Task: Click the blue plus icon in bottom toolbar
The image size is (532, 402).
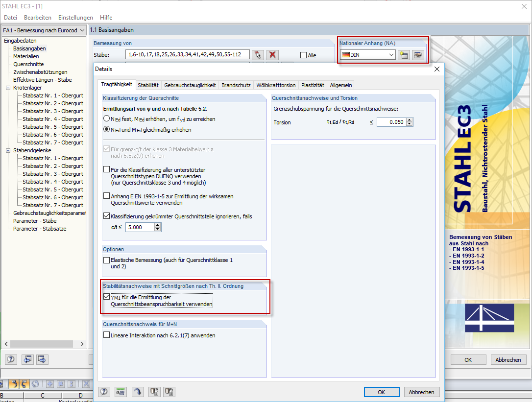Action: pos(50,384)
